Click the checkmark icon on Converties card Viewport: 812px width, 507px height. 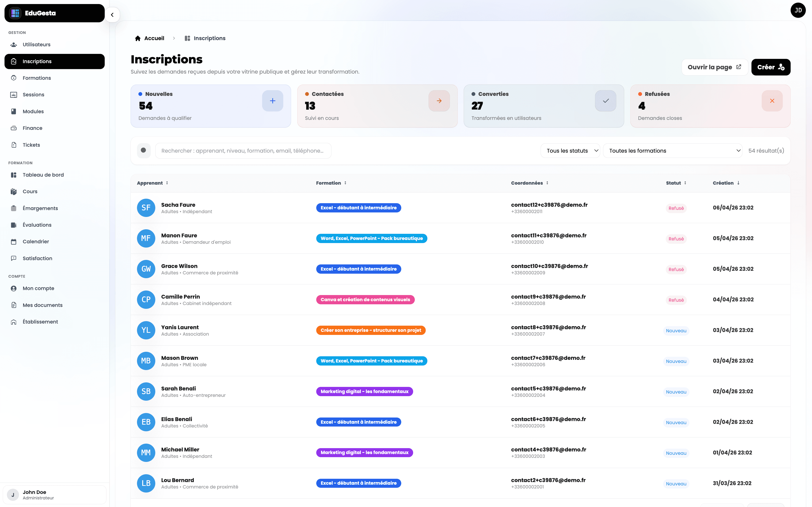[x=605, y=101]
